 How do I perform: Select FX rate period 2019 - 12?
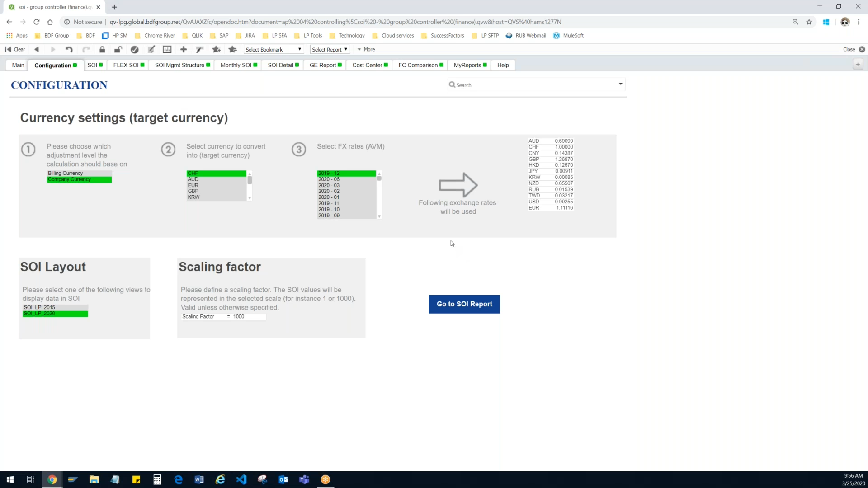click(346, 173)
